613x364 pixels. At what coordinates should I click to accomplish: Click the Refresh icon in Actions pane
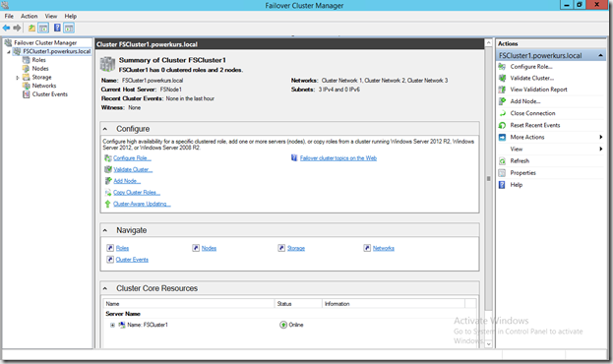tap(502, 161)
